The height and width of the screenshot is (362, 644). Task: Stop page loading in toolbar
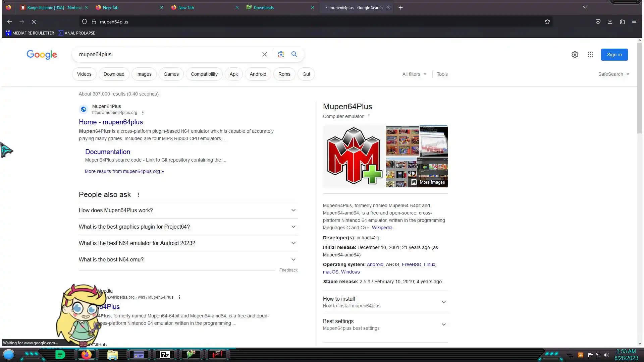pos(34,22)
